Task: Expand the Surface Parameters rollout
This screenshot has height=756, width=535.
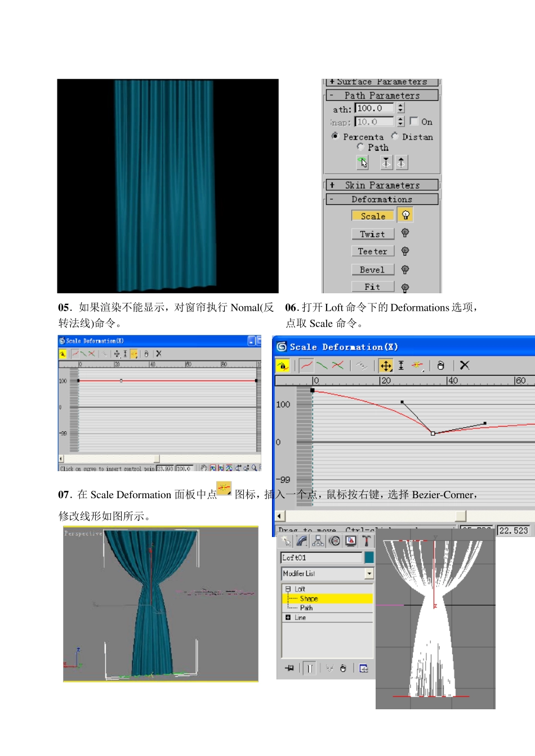Action: tap(382, 82)
